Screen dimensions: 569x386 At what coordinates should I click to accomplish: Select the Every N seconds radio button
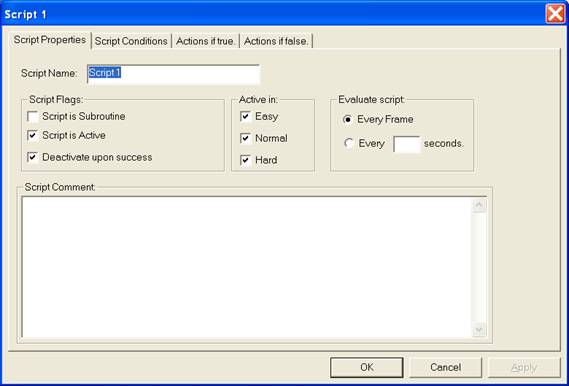click(348, 143)
